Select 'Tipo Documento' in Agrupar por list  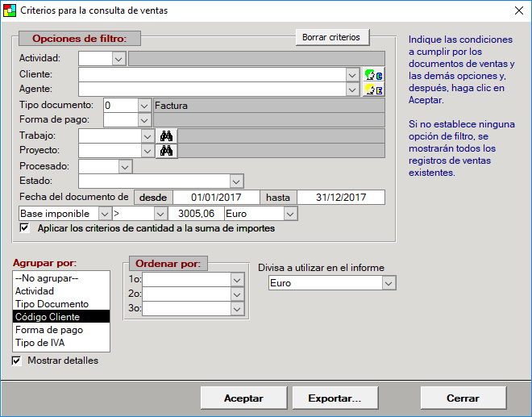point(52,304)
